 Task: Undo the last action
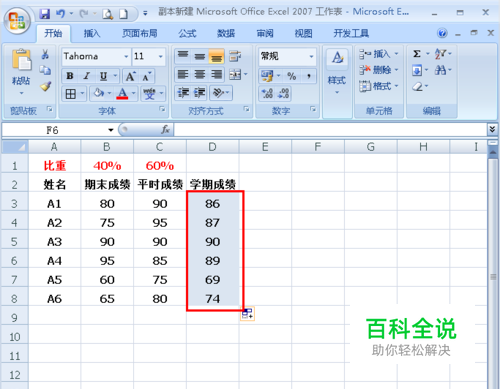coord(61,14)
